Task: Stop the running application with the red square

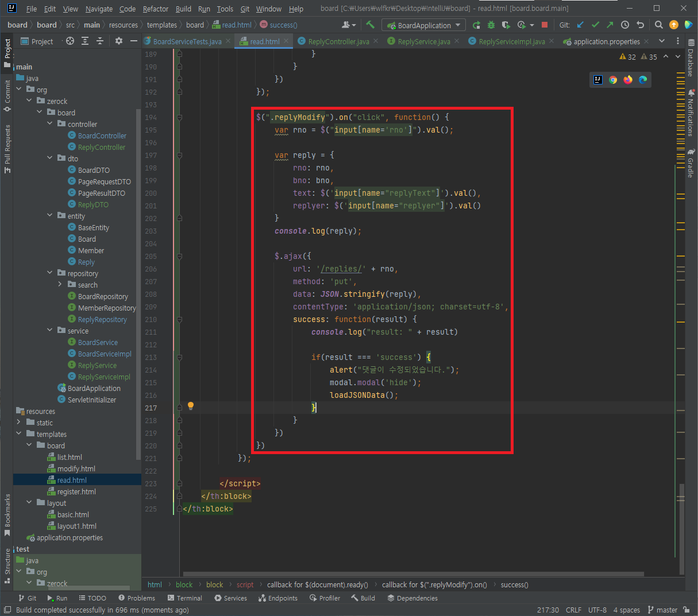Action: click(x=545, y=25)
